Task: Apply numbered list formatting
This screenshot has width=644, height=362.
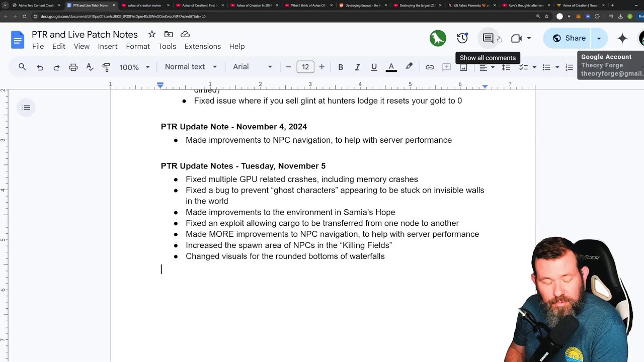Action: click(570, 67)
